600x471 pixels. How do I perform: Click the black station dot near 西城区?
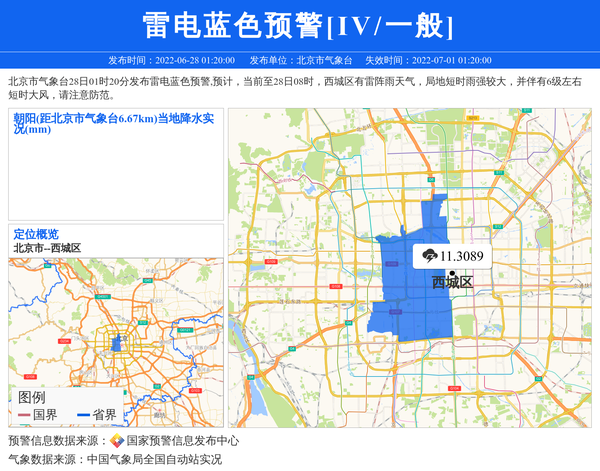tap(453, 273)
